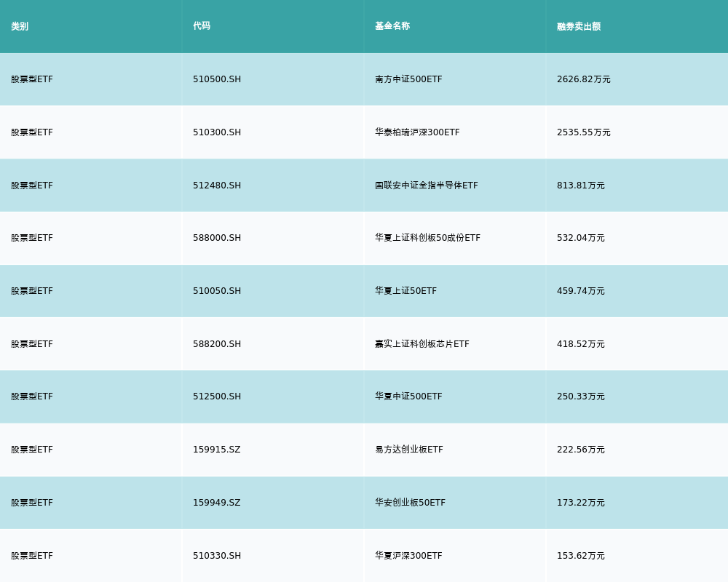Select code cell 510330.SH
Viewport: 728px width, 582px height.
point(217,556)
